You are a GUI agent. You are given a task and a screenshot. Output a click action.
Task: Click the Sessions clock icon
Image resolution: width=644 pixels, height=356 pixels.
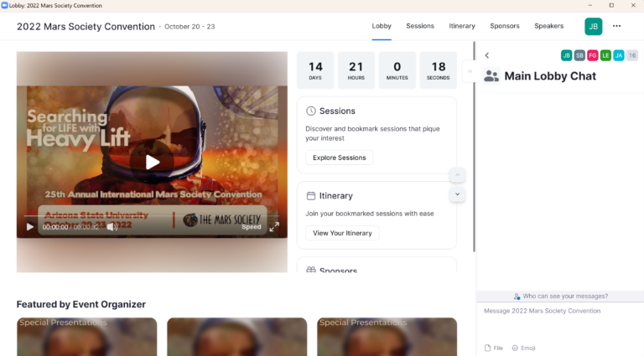[x=311, y=111]
